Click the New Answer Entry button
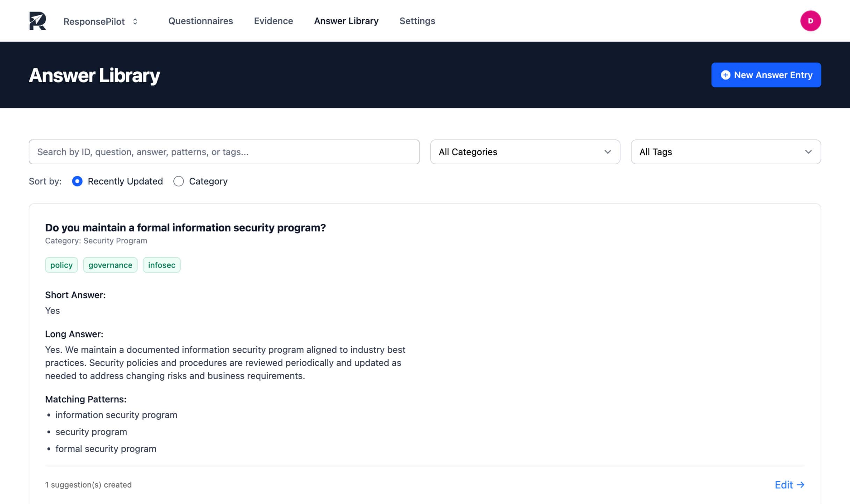The width and height of the screenshot is (850, 504). 766,75
